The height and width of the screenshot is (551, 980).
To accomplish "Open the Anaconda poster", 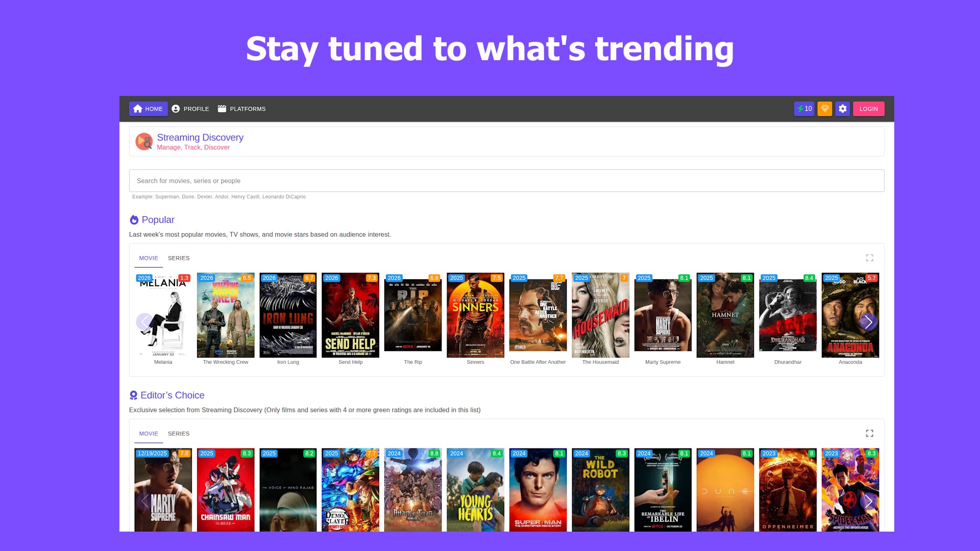I will tap(850, 315).
